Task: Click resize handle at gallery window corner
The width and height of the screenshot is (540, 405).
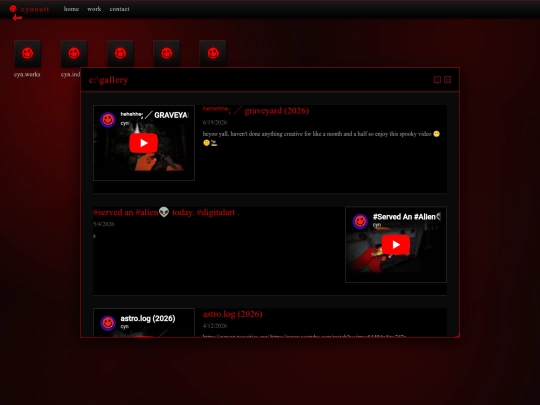Action: tap(457, 335)
